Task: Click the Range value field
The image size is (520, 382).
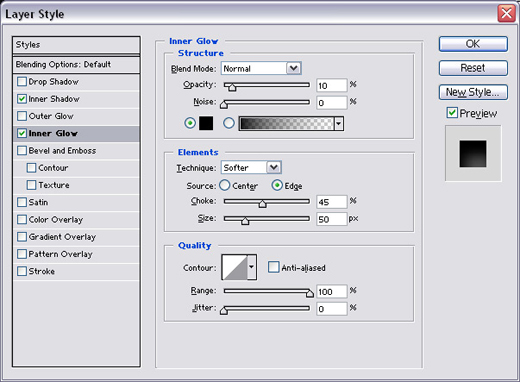Action: click(x=332, y=292)
